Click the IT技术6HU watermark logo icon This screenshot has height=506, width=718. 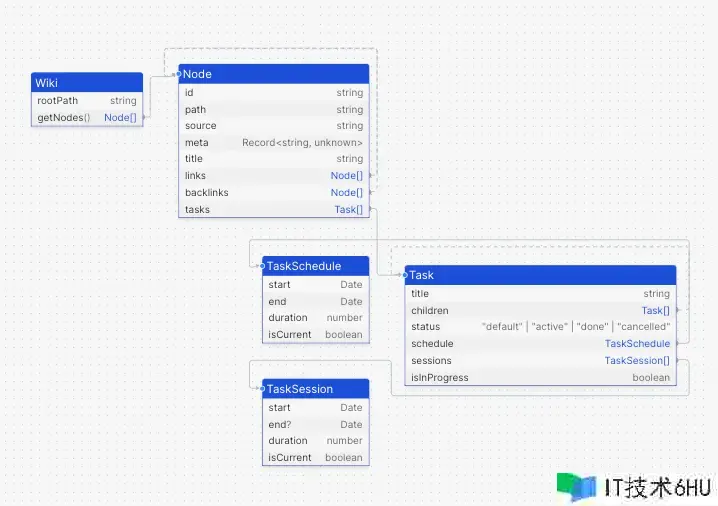(x=576, y=487)
